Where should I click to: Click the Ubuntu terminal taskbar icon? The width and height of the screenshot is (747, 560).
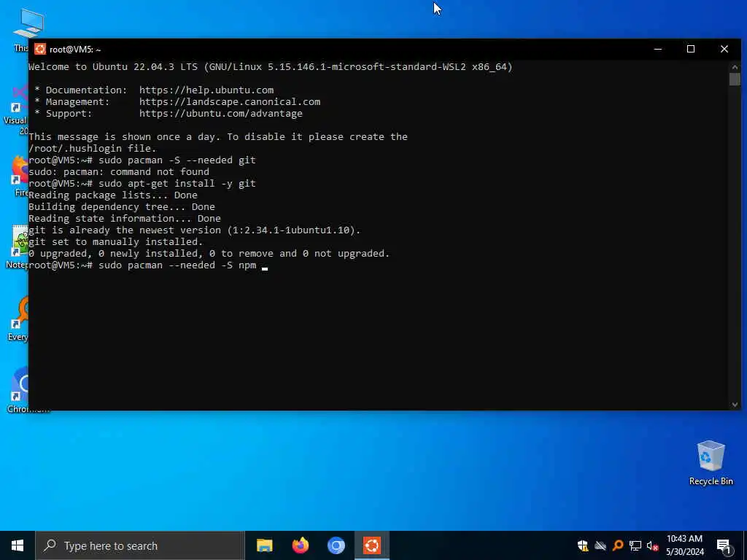[372, 545]
